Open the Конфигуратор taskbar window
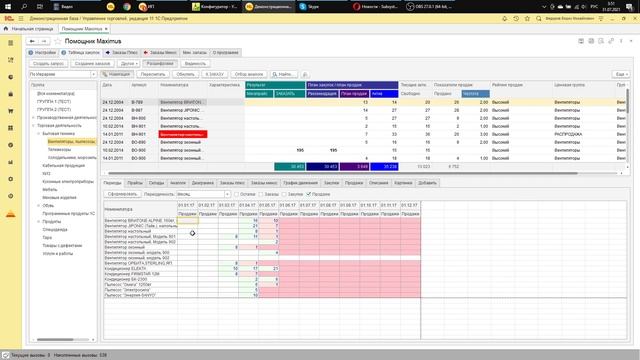 click(214, 7)
